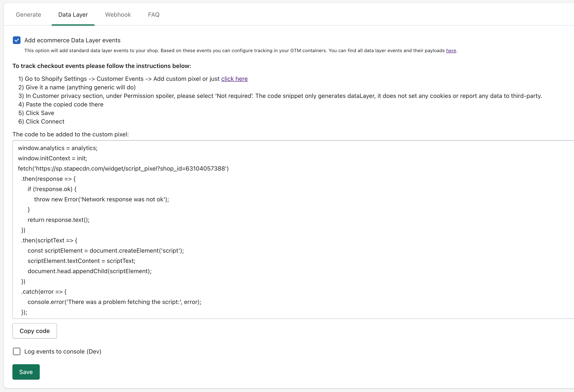The image size is (574, 392).
Task: Enable Add ecommerce Data Layer events
Action: pyautogui.click(x=16, y=40)
